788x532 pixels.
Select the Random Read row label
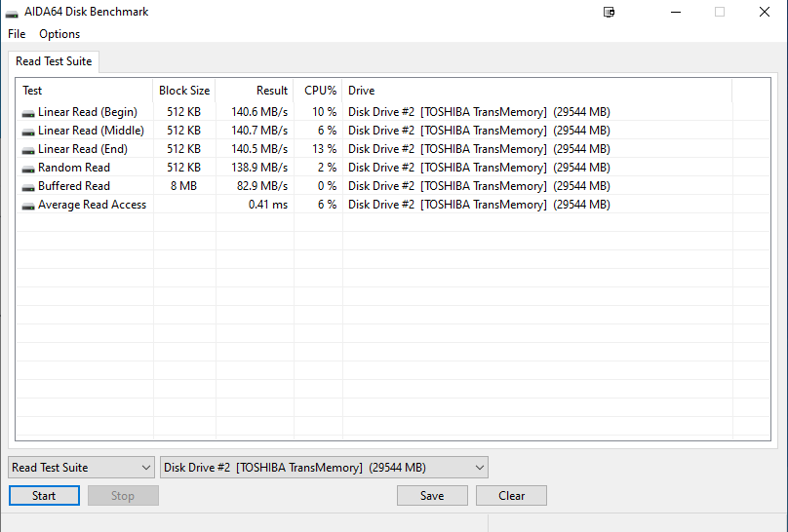pyautogui.click(x=74, y=168)
